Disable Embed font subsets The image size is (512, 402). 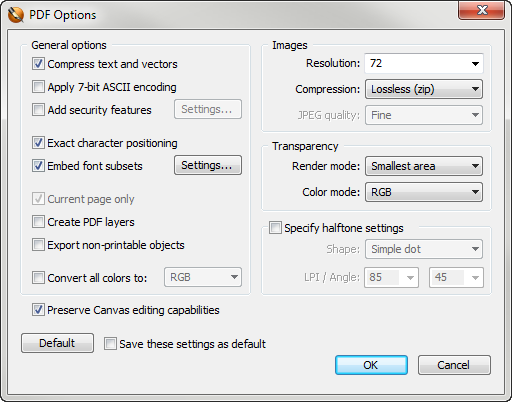(x=38, y=166)
